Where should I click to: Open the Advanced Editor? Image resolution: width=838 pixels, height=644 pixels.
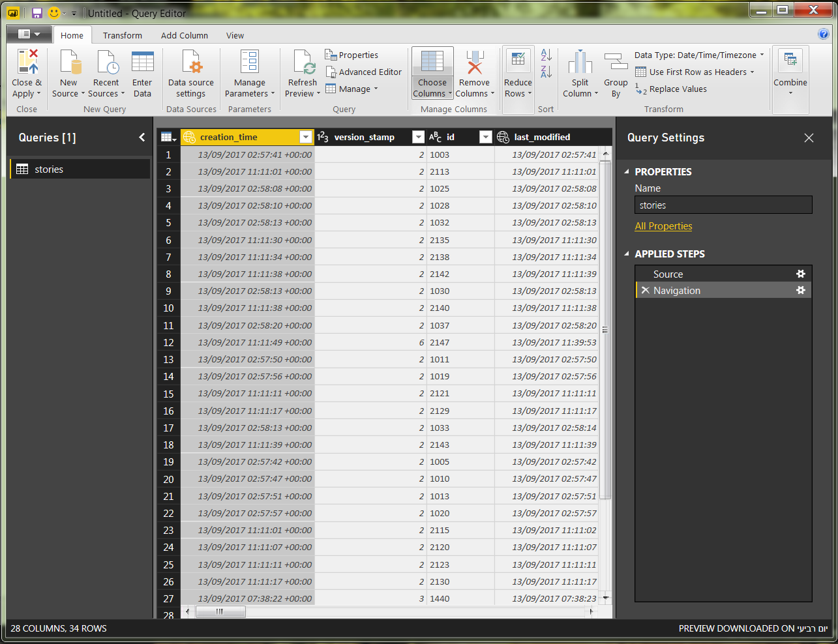coord(363,72)
